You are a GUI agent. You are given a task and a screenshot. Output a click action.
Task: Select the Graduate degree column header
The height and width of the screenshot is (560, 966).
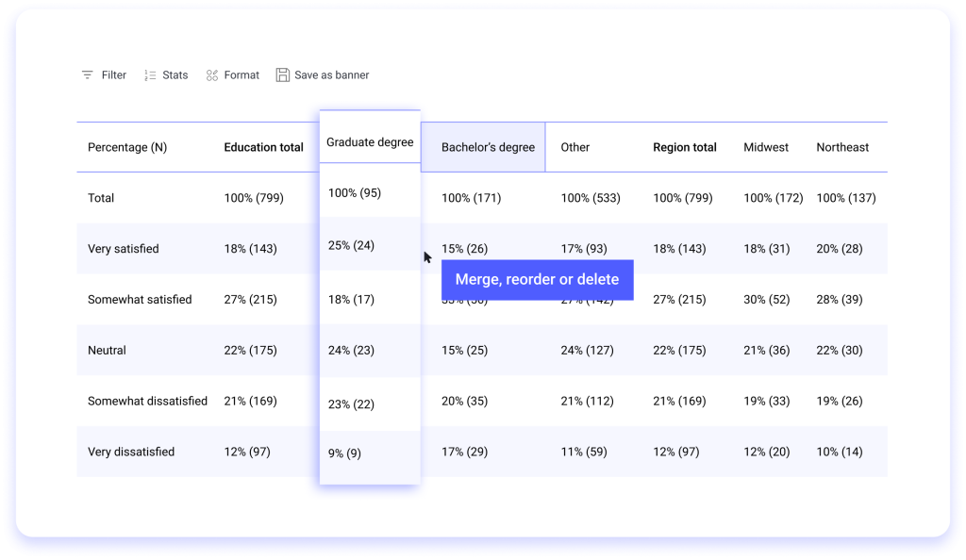tap(370, 142)
